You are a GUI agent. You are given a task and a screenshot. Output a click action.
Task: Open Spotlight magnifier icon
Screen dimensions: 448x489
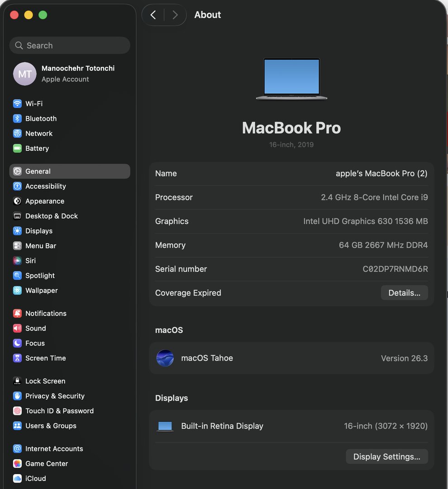tap(18, 276)
